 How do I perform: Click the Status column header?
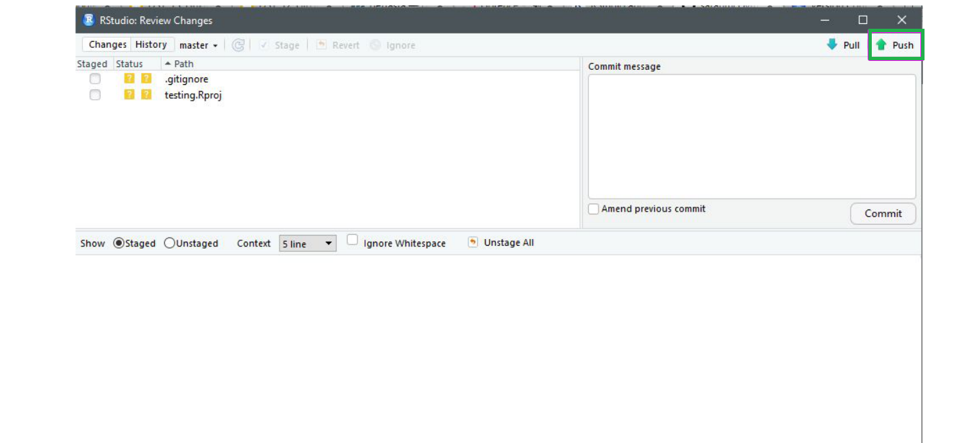coord(137,64)
